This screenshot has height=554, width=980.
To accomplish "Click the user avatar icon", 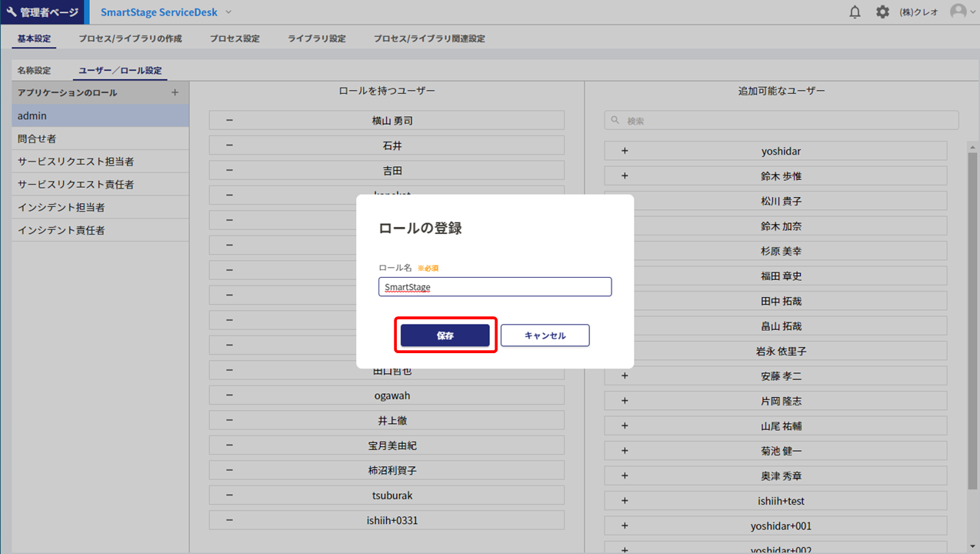I will pyautogui.click(x=958, y=12).
